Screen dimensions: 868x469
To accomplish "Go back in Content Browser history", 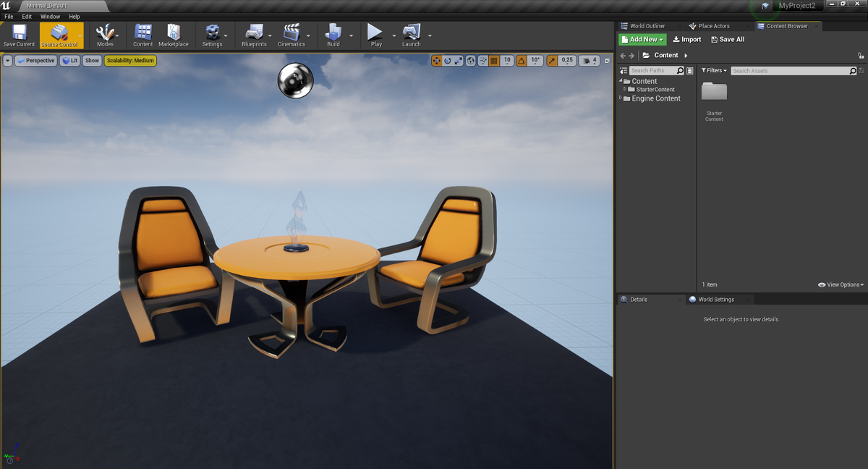I will [623, 55].
